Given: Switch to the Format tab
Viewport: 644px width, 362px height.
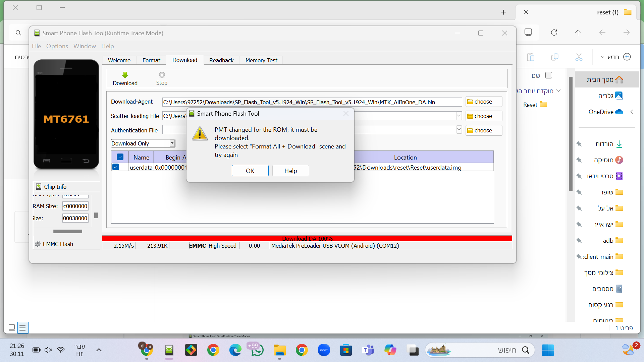Looking at the screenshot, I should click(x=151, y=60).
